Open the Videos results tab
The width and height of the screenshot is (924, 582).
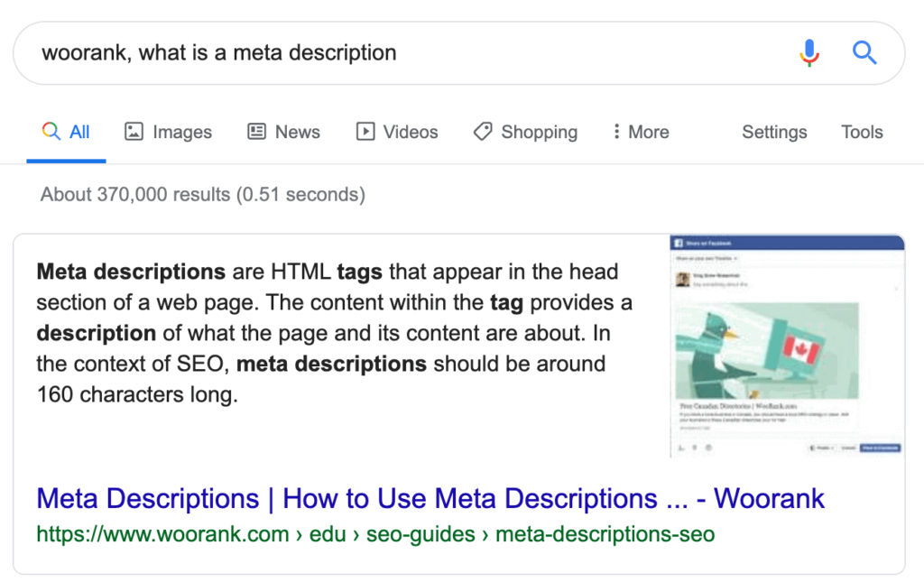pos(397,132)
